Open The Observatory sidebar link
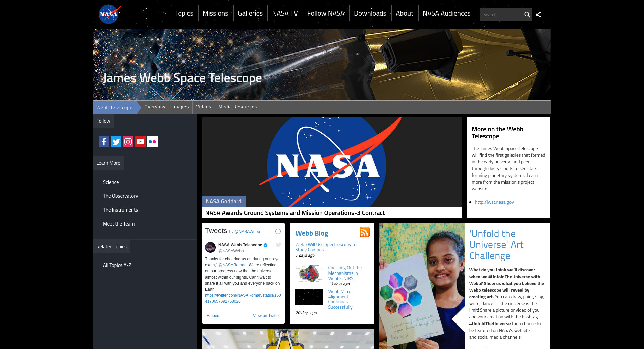Screen dimensions: 644x349 [120, 196]
